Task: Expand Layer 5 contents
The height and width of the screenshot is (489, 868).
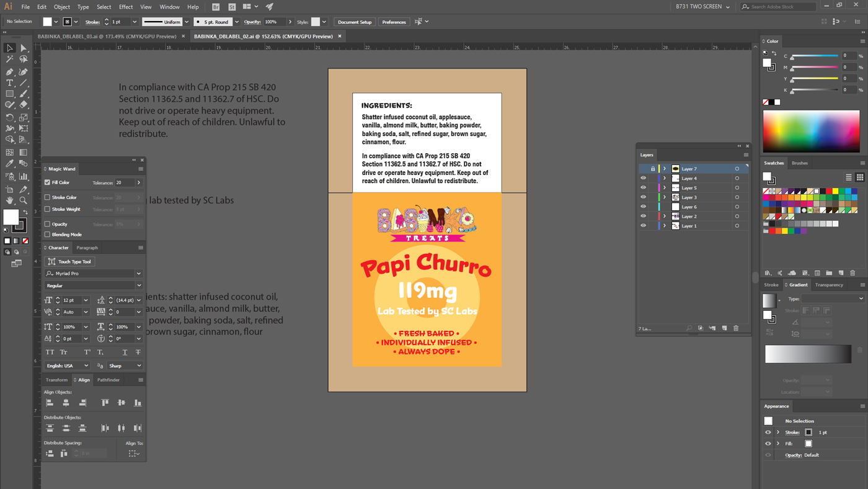Action: point(665,188)
